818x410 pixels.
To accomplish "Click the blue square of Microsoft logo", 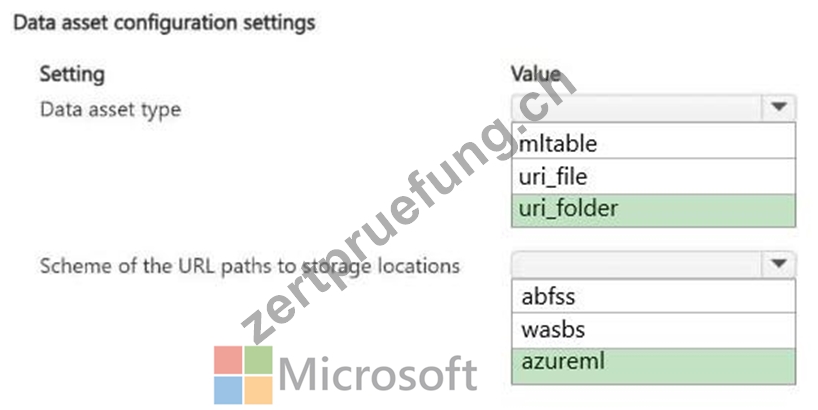I will click(228, 390).
